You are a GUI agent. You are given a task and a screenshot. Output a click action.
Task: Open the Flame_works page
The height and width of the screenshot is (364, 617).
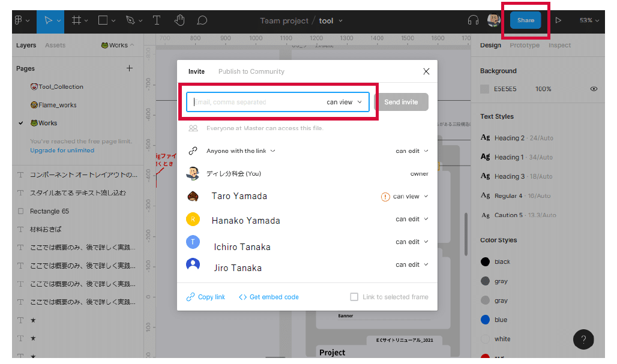coord(53,105)
